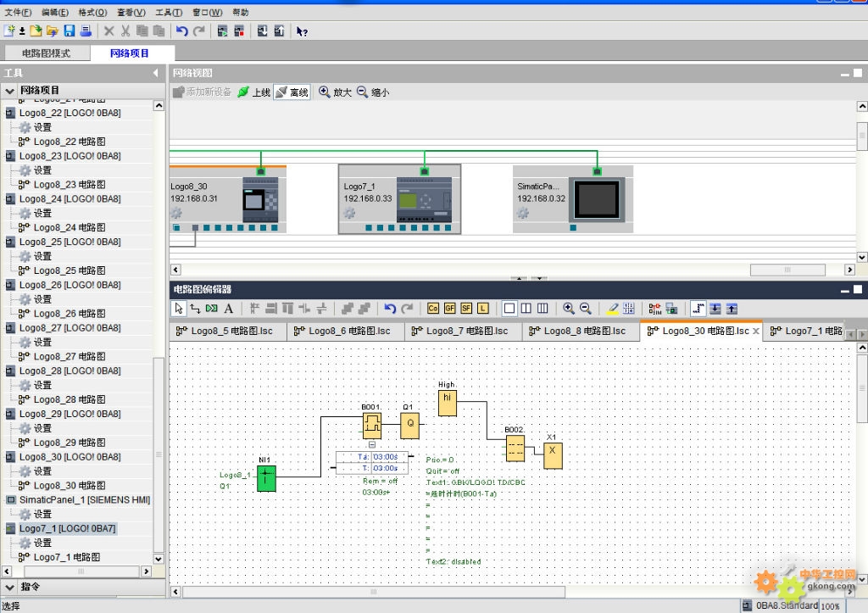Save the project with the floppy disk icon
Image resolution: width=868 pixels, height=613 pixels.
(70, 31)
